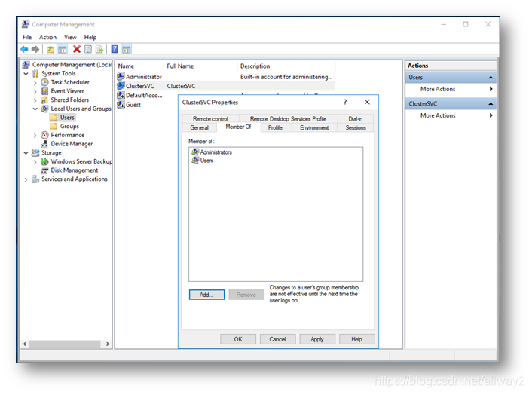
Task: Click the Apply button
Action: point(317,339)
